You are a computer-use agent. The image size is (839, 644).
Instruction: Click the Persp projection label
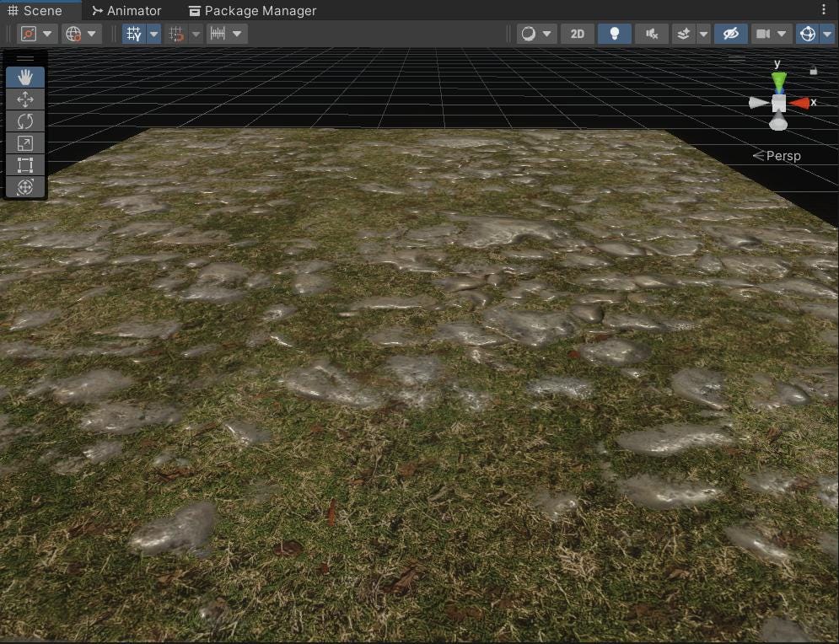[x=782, y=155]
